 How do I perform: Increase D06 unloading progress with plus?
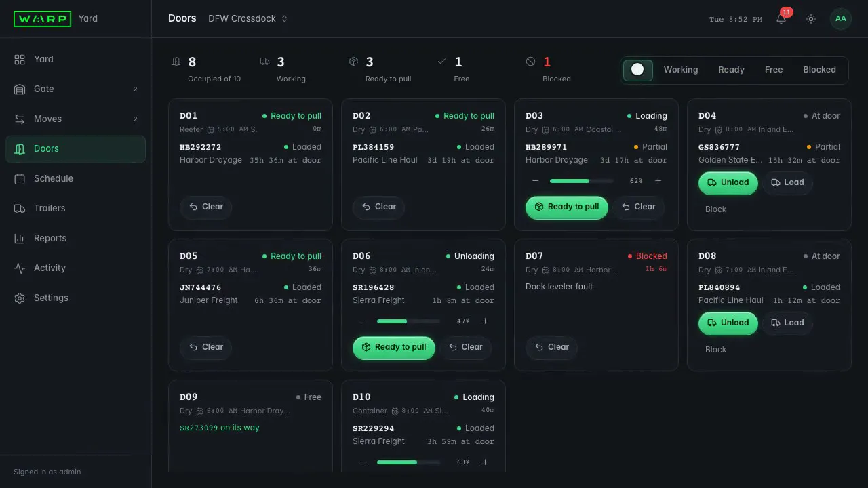(x=485, y=321)
